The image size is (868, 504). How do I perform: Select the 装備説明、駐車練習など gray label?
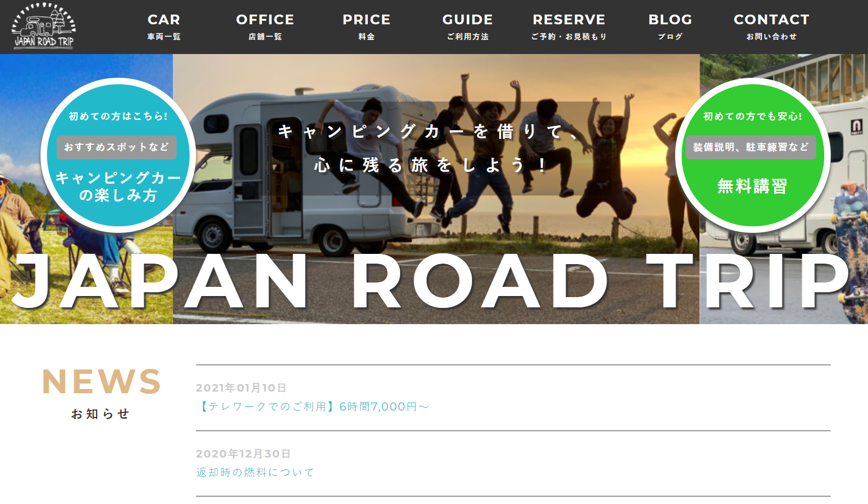click(751, 147)
